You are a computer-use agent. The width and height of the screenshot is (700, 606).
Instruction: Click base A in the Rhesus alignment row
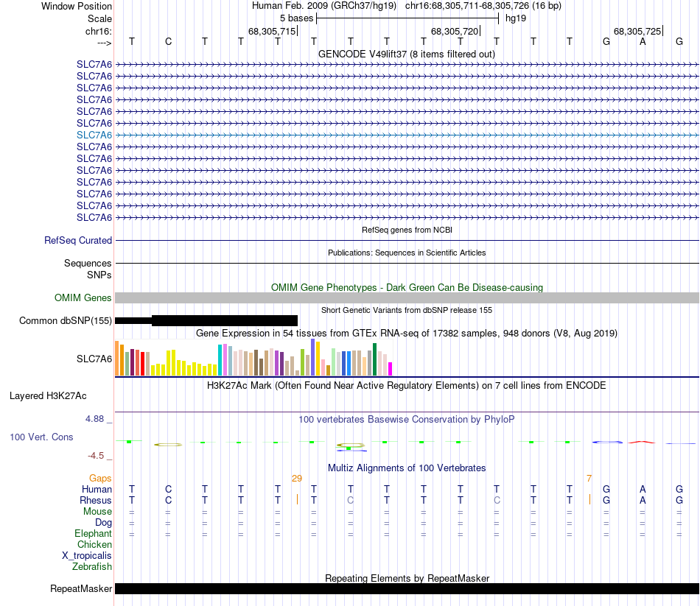click(x=643, y=500)
